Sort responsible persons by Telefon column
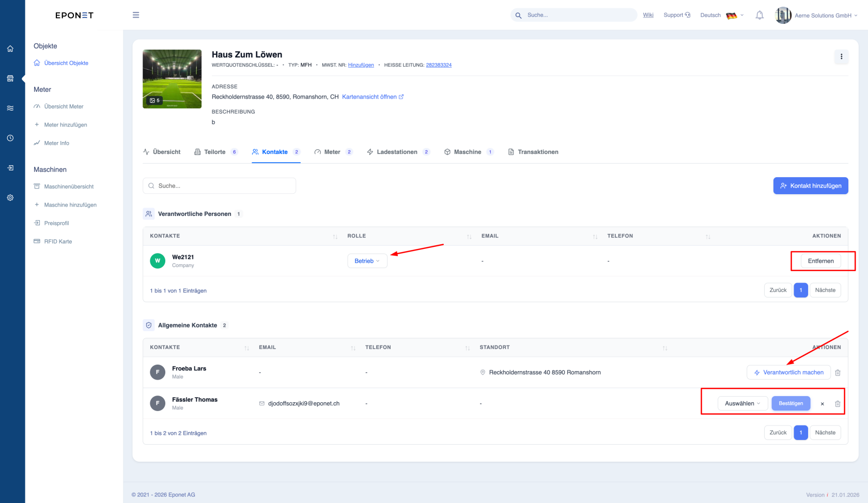Screen dimensions: 868x503 (x=708, y=237)
